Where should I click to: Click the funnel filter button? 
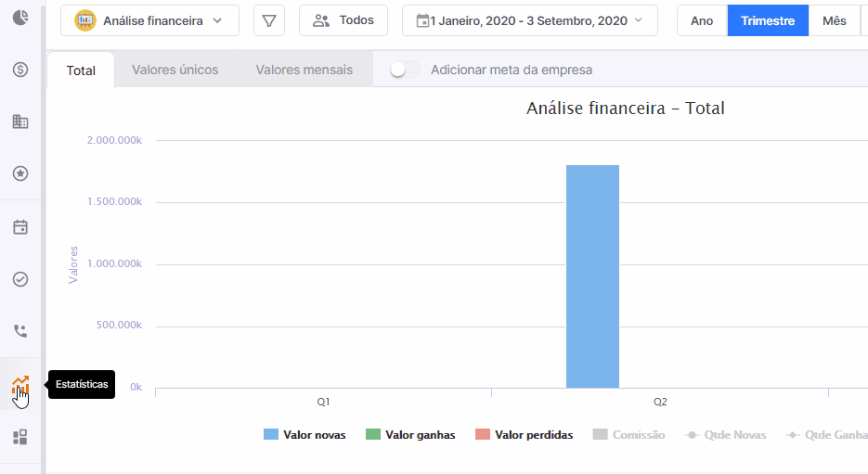(x=269, y=20)
